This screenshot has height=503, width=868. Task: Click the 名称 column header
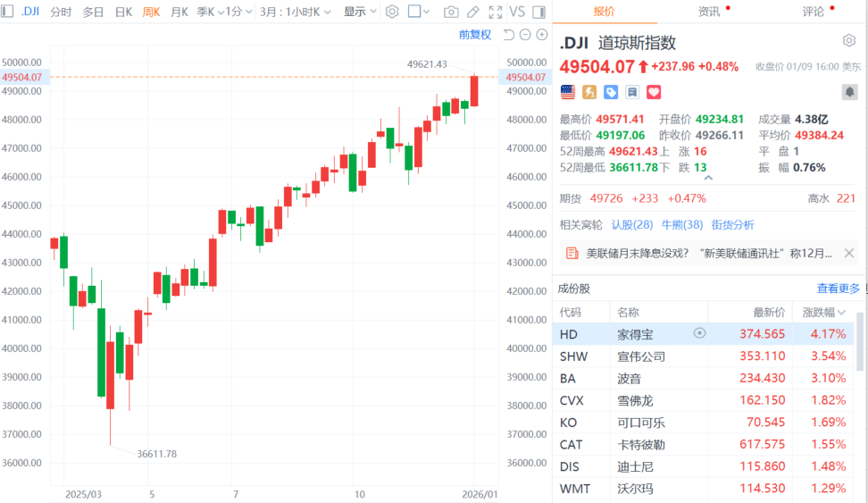coord(629,313)
